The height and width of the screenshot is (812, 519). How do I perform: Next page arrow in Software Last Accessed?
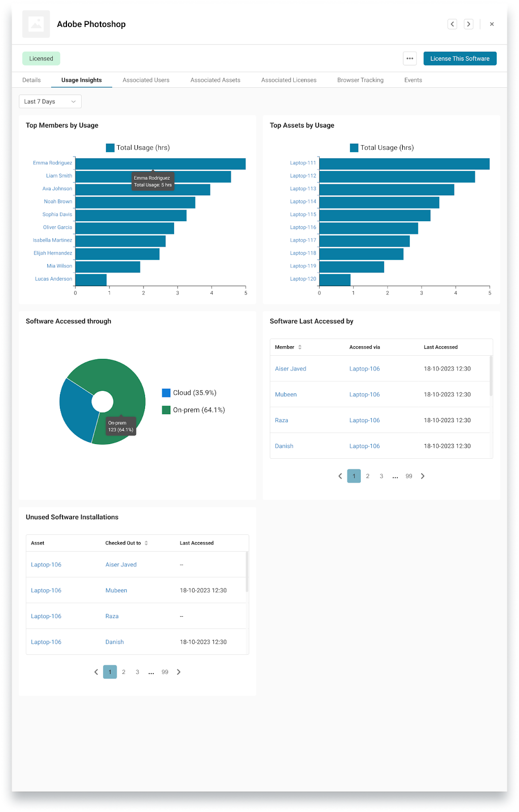point(423,476)
